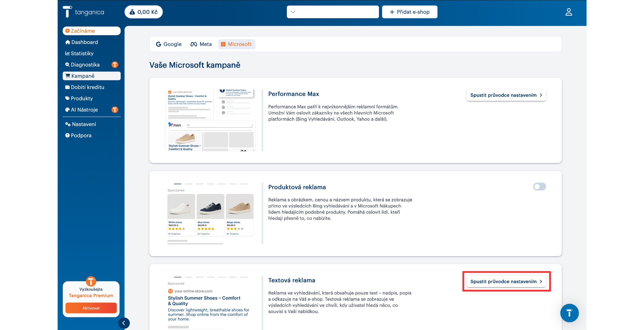Image resolution: width=644 pixels, height=330 pixels.
Task: Click the Textová reklama heading
Action: point(292,280)
